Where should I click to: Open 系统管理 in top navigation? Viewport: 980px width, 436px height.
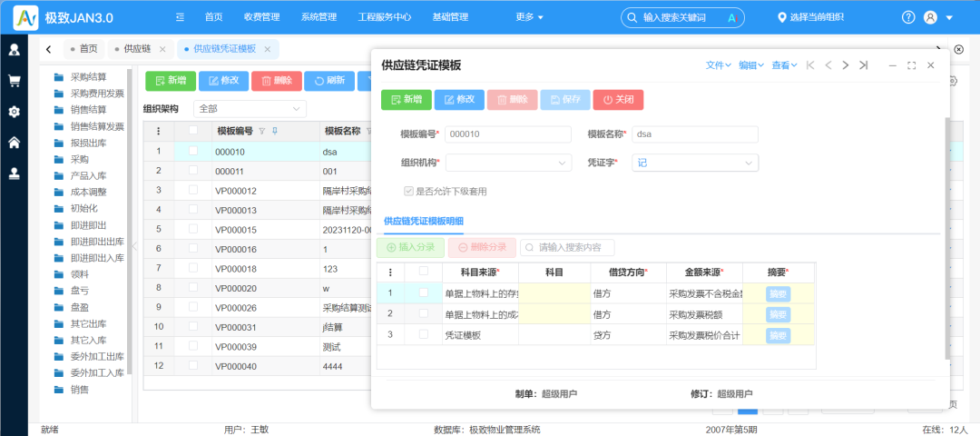pyautogui.click(x=318, y=17)
